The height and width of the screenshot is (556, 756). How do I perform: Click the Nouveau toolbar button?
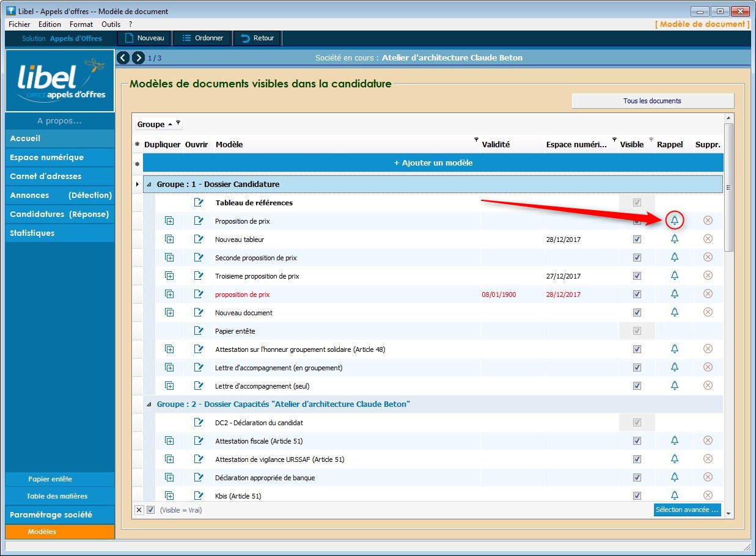tap(144, 38)
